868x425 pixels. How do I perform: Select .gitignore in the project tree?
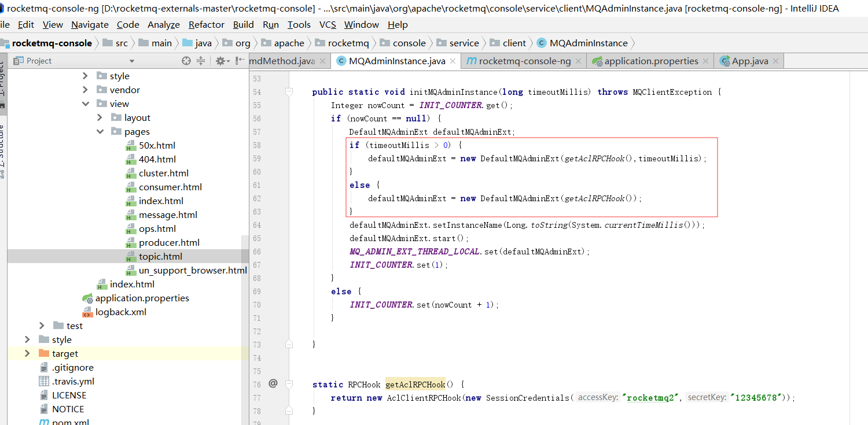pos(66,367)
